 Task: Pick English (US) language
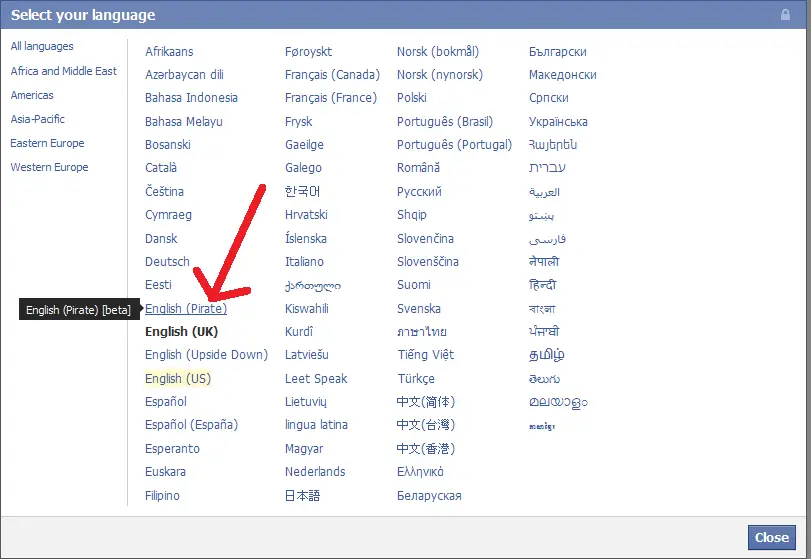point(178,379)
